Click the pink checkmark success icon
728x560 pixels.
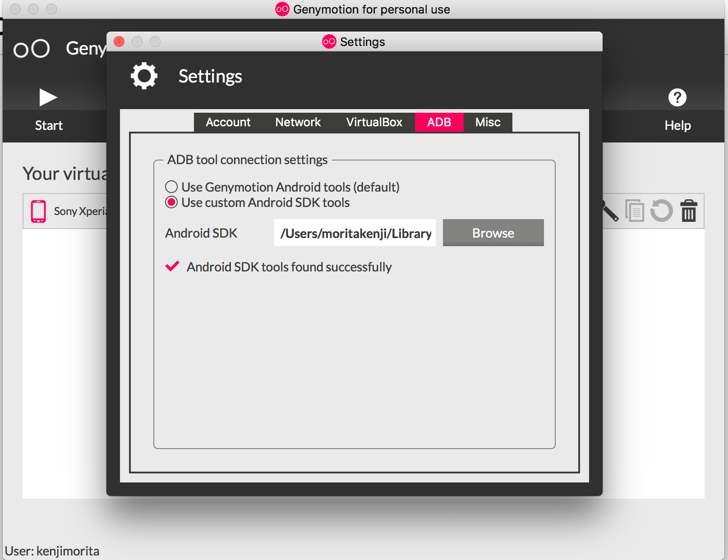pos(172,266)
